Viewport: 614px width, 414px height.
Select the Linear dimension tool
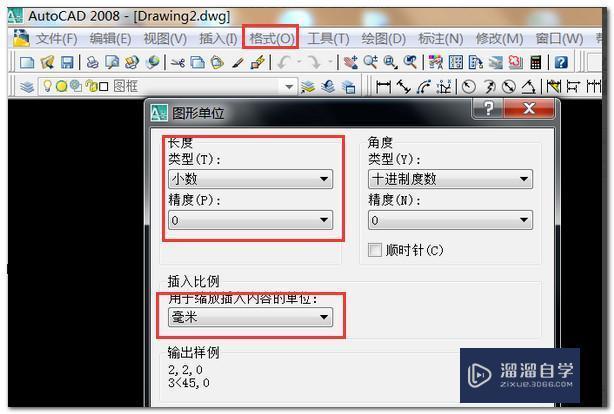pos(383,87)
